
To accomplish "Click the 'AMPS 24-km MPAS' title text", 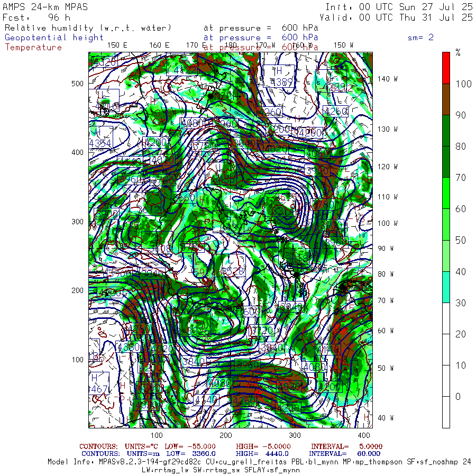I will pos(45,7).
